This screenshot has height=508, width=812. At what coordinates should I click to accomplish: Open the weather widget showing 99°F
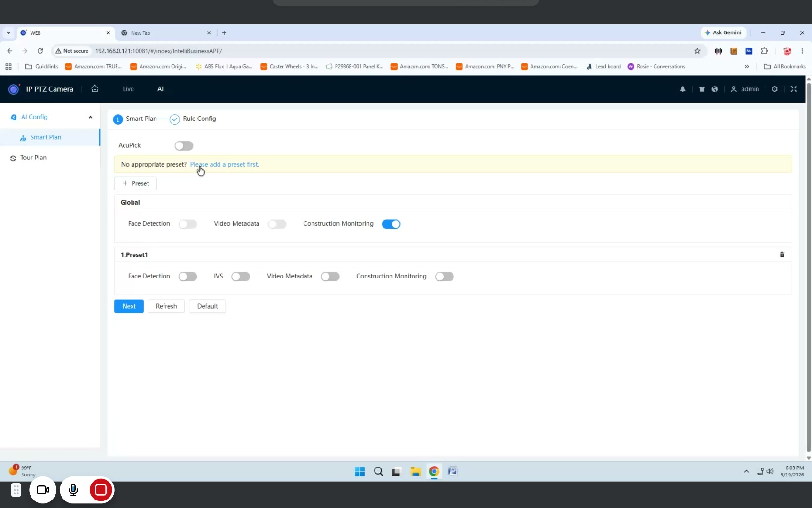click(22, 471)
